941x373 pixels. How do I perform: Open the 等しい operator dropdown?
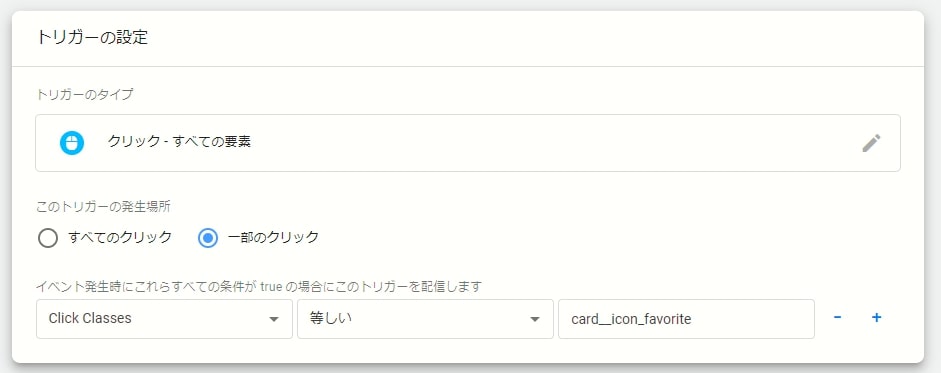point(425,318)
